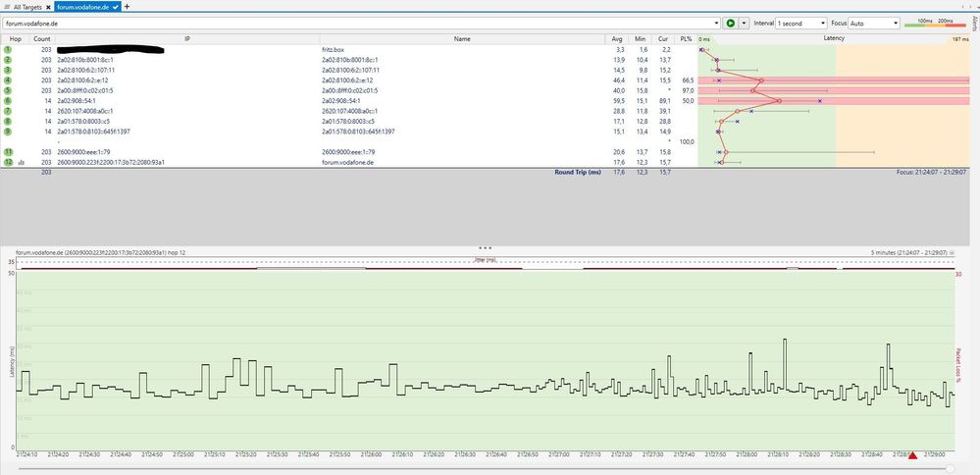Click IP 2620:107:4008:a0c::1 in hop 7

pyautogui.click(x=84, y=111)
